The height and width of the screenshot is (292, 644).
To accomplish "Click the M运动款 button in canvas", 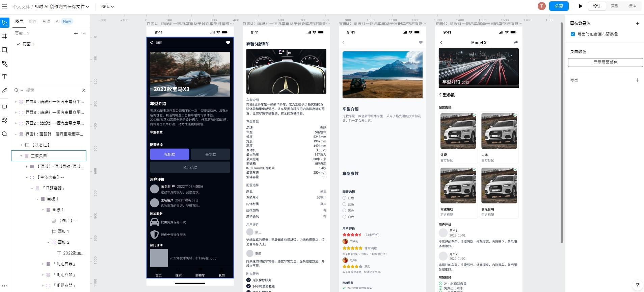I will click(190, 167).
